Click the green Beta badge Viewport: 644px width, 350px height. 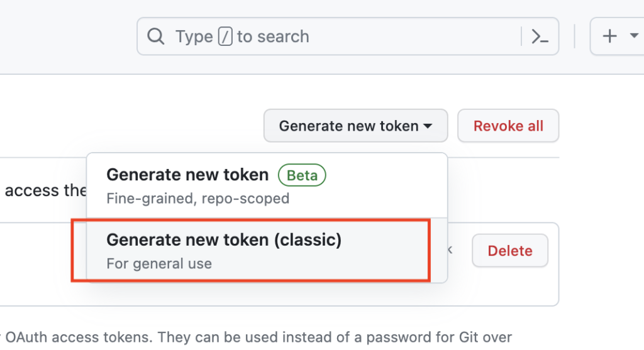click(302, 175)
